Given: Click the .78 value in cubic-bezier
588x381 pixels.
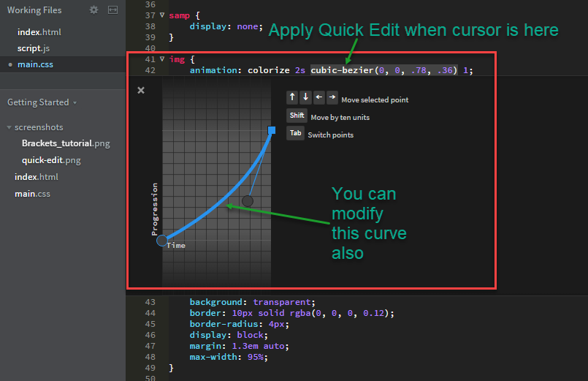Looking at the screenshot, I should (x=419, y=70).
